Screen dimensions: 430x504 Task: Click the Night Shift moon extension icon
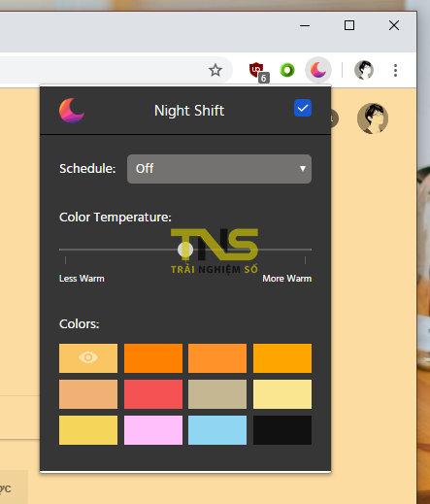(x=318, y=70)
